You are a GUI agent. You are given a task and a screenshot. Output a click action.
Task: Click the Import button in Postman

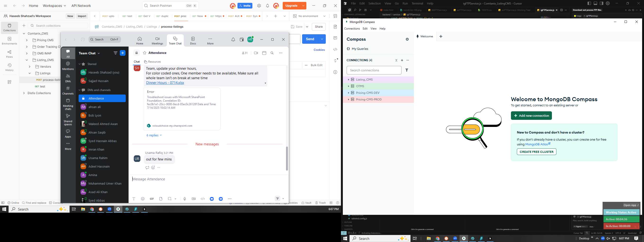click(82, 16)
